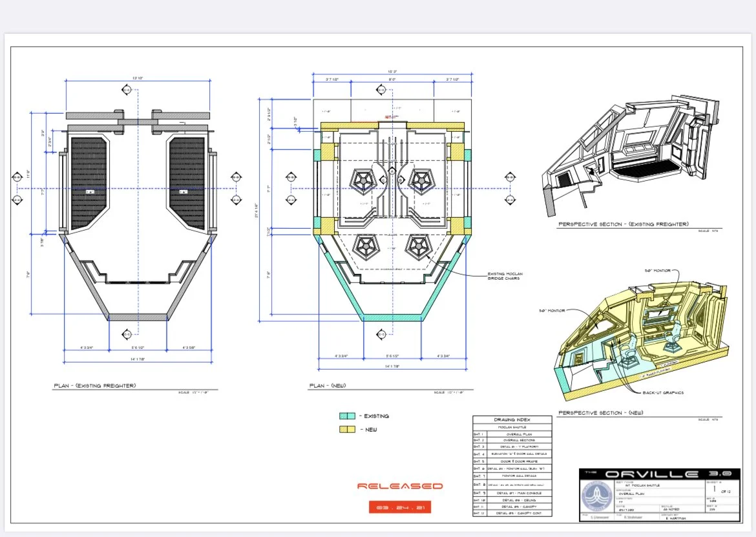Click the sheet number 1 OF 12
The image size is (756, 537).
pyautogui.click(x=722, y=489)
